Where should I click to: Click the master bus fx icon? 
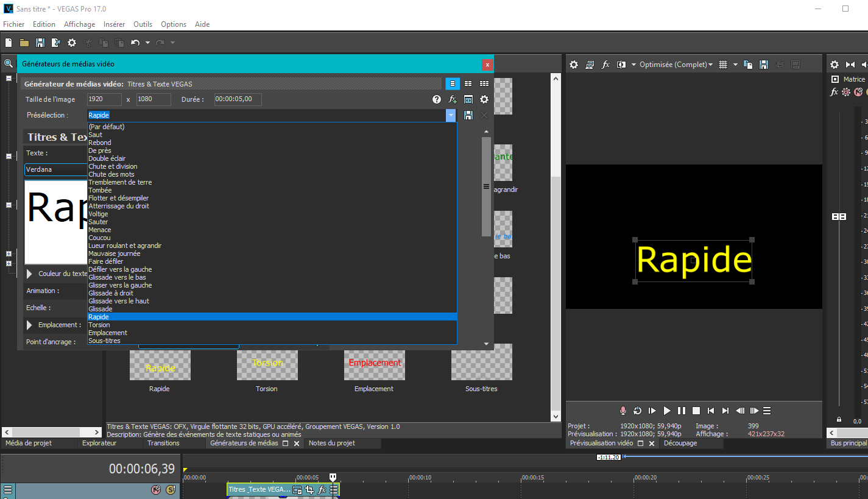(x=834, y=92)
